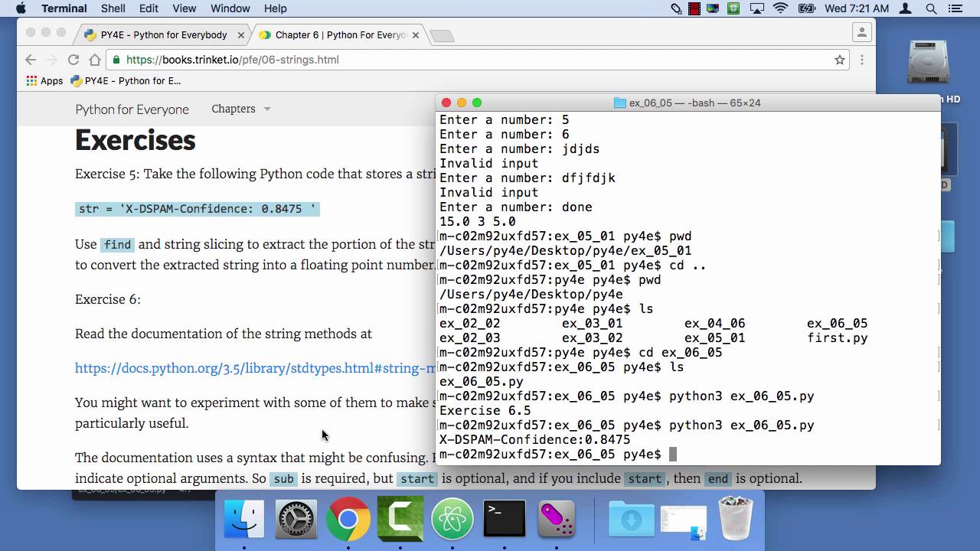The height and width of the screenshot is (551, 980).
Task: Go back in Chrome
Action: (x=31, y=60)
